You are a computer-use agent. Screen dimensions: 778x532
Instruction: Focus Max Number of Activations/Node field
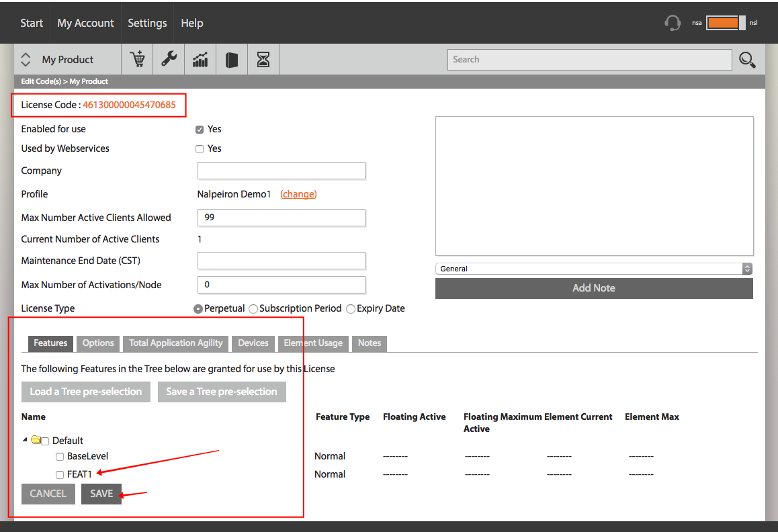(x=282, y=285)
